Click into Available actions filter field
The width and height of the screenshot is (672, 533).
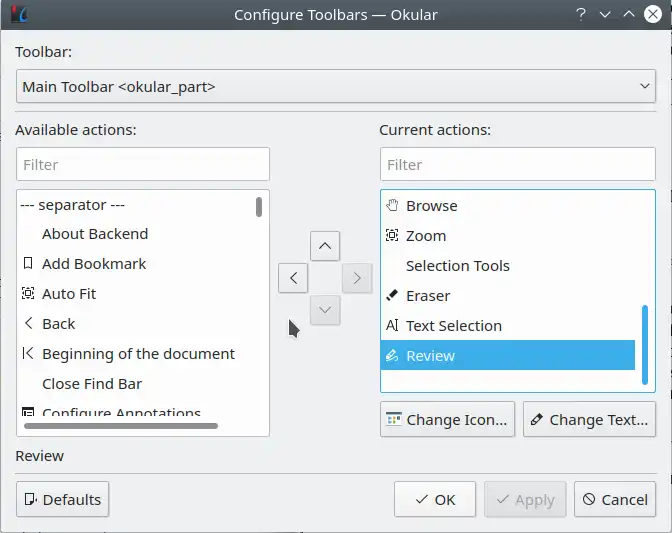[143, 164]
